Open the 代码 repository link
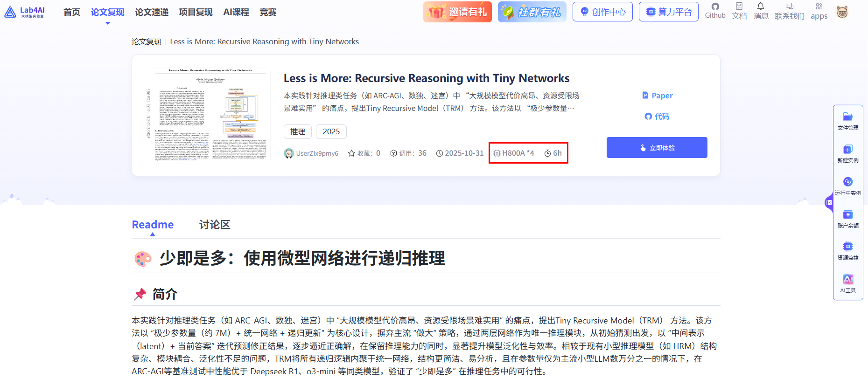The image size is (868, 385). [x=657, y=117]
